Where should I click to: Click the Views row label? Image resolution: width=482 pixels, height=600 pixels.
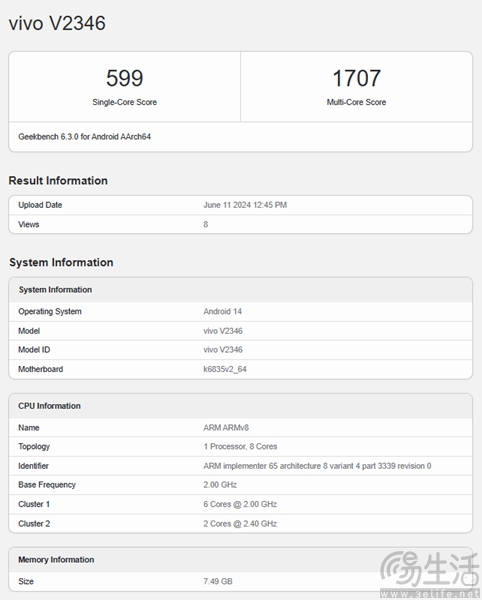29,224
